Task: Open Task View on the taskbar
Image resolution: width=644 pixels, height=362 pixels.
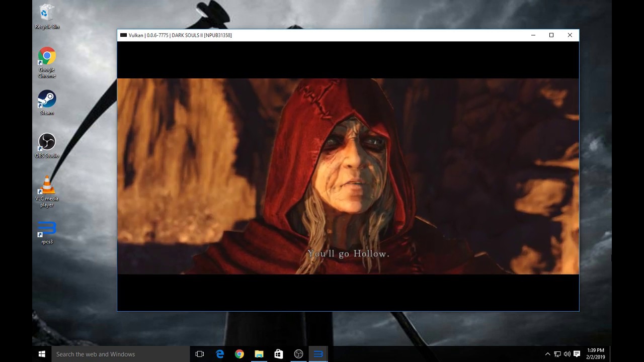Action: click(x=200, y=354)
